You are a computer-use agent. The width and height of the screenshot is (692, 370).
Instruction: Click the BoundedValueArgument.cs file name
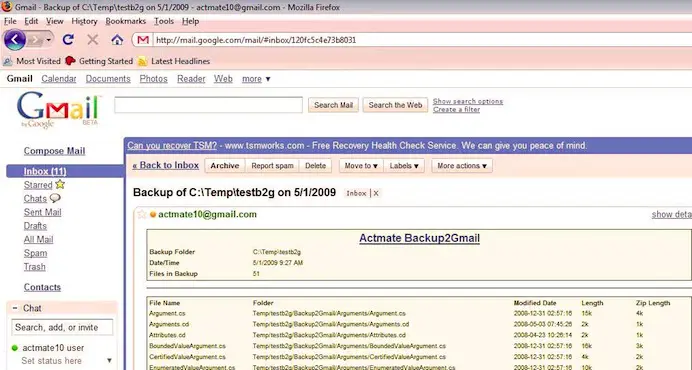187,346
